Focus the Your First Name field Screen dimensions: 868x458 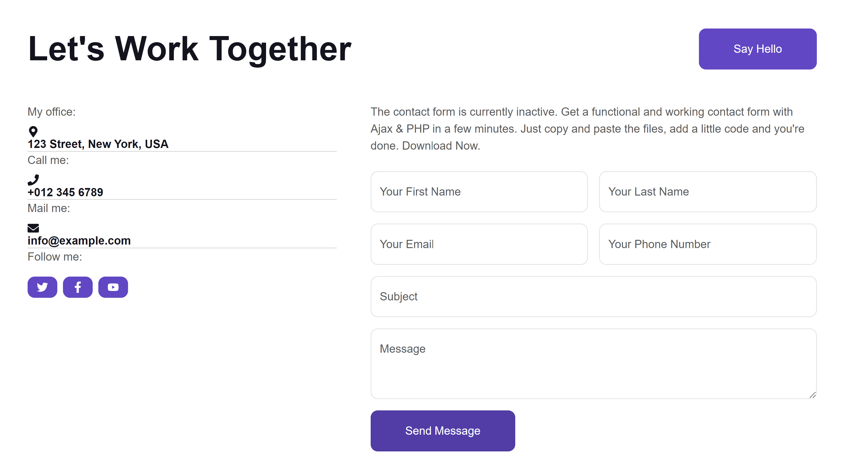click(x=479, y=192)
